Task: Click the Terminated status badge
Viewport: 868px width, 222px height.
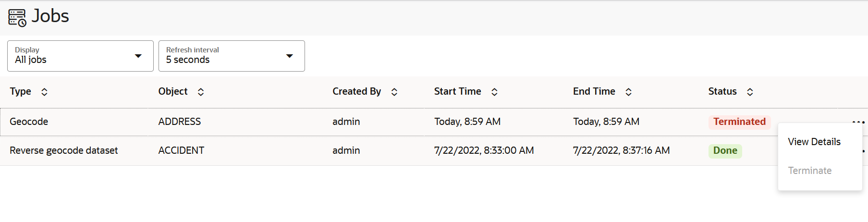Action: 739,122
